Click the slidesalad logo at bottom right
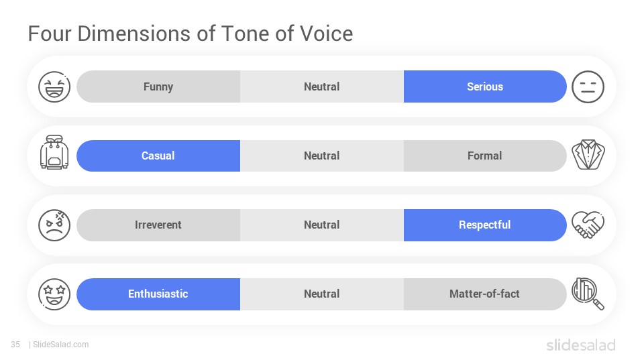 coord(581,345)
